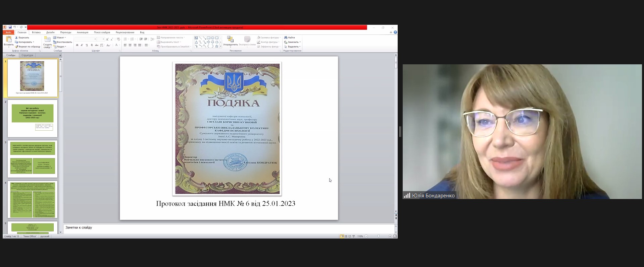Open the Анимация ribbon tab
This screenshot has width=644, height=267.
point(83,32)
